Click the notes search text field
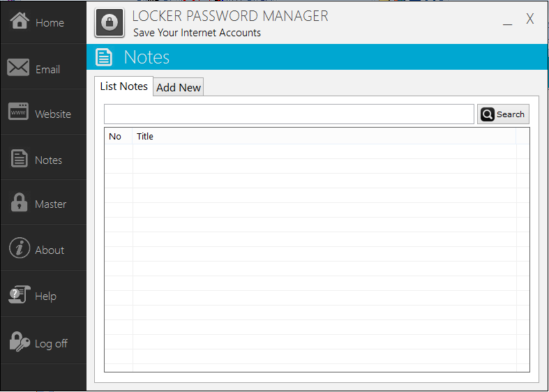Screen dimensions: 549x392 [289, 114]
